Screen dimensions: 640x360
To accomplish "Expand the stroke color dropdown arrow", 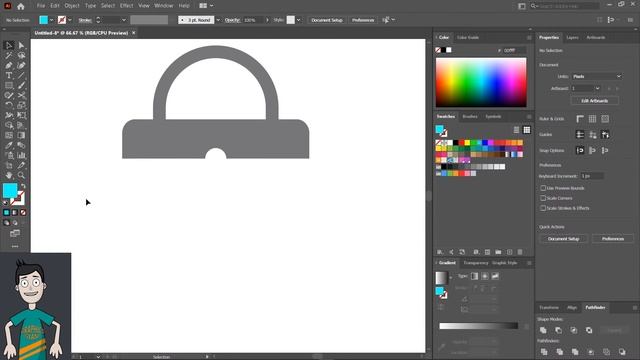I will (x=70, y=20).
